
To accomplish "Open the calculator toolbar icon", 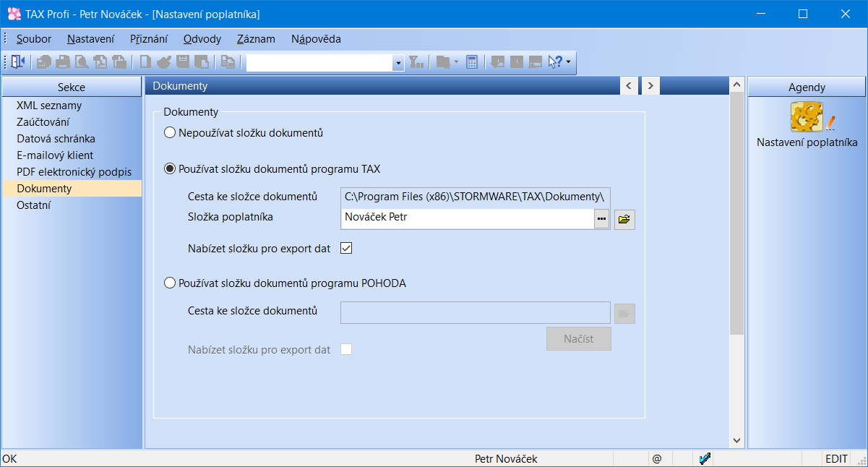I will tap(472, 62).
